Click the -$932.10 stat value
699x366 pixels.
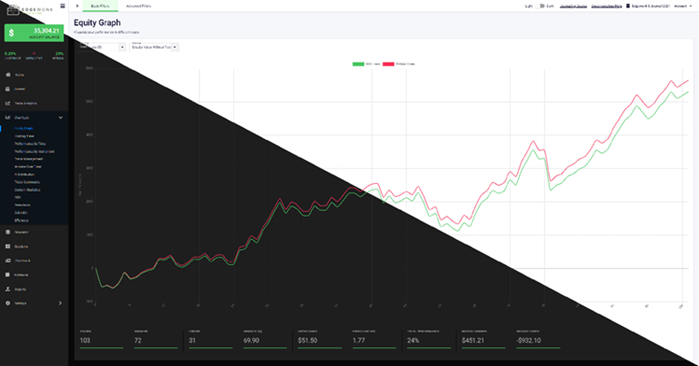529,341
